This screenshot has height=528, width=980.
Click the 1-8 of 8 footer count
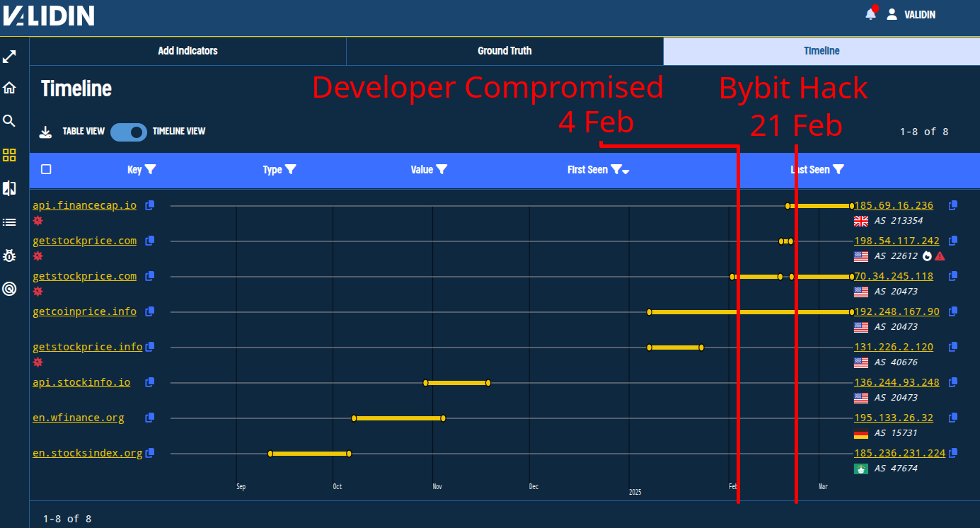[67, 519]
